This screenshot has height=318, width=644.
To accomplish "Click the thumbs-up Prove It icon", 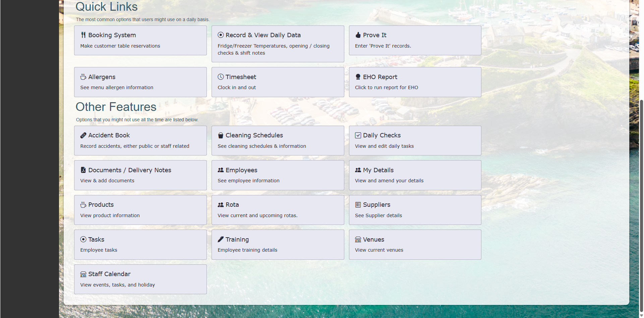I will click(358, 35).
